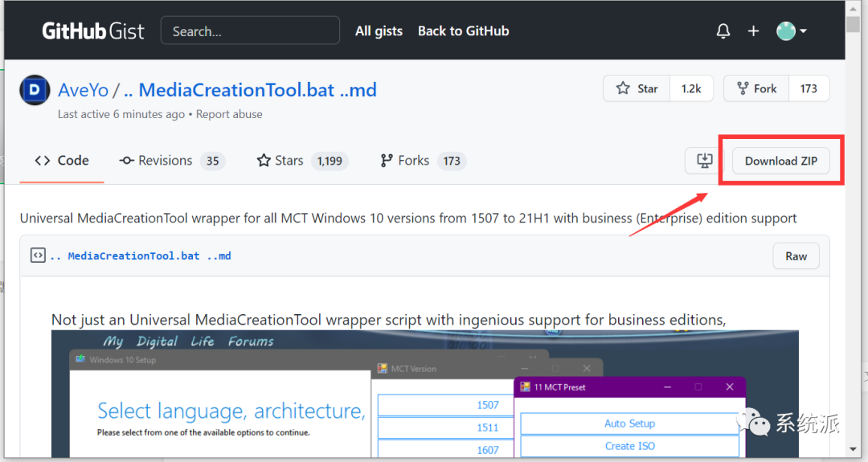
Task: Click the GitHub Gist logo
Action: pyautogui.click(x=93, y=31)
